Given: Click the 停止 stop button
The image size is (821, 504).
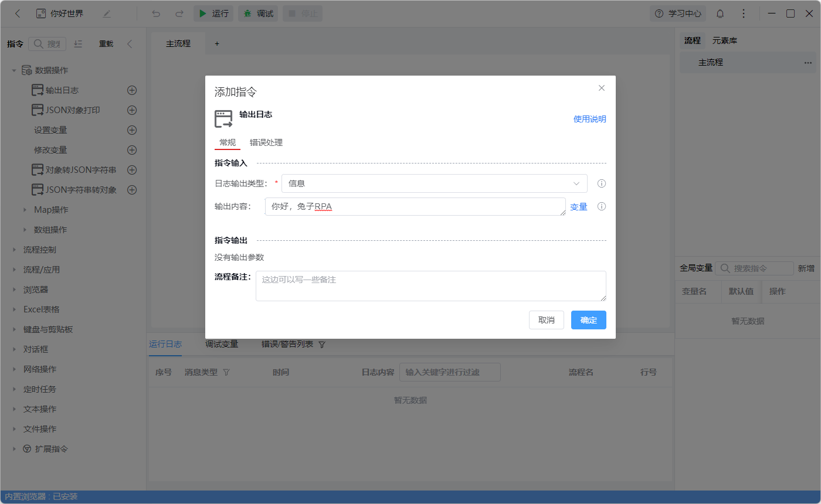Looking at the screenshot, I should click(x=303, y=13).
